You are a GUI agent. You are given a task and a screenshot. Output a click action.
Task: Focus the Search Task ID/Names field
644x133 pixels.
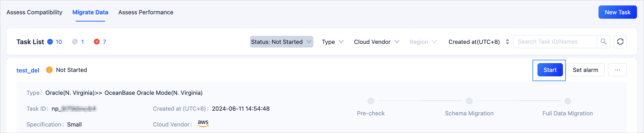coord(555,42)
